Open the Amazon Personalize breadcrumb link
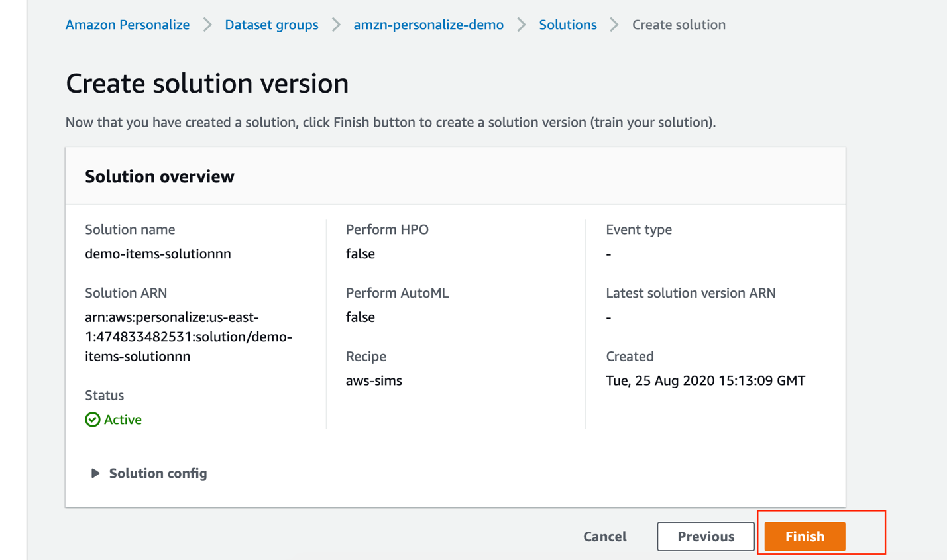Image resolution: width=947 pixels, height=560 pixels. [x=127, y=25]
